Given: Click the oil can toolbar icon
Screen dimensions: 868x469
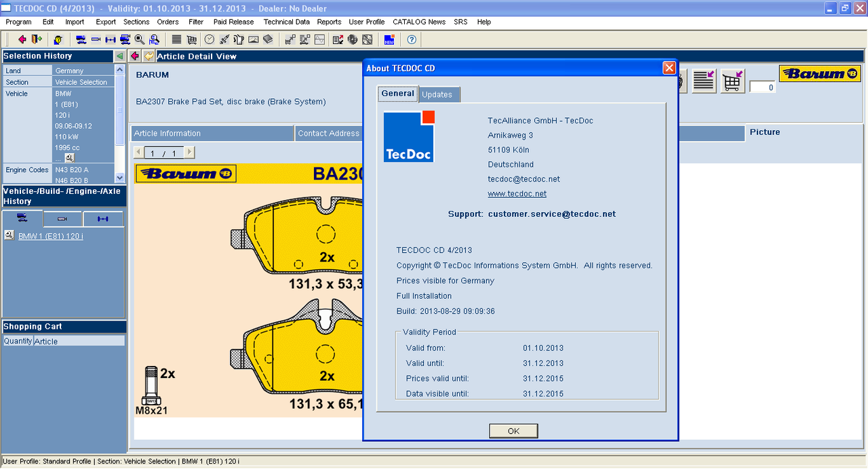Looking at the screenshot, I should click(x=239, y=39).
